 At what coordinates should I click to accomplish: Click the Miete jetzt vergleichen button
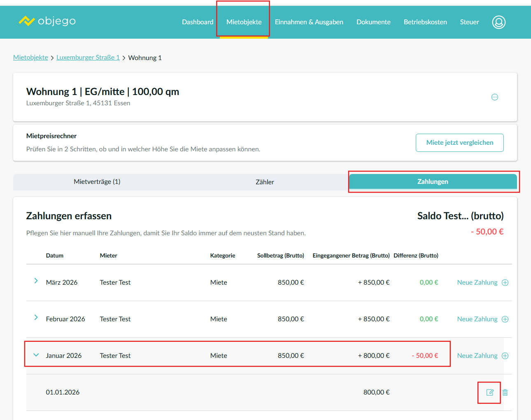click(x=459, y=143)
